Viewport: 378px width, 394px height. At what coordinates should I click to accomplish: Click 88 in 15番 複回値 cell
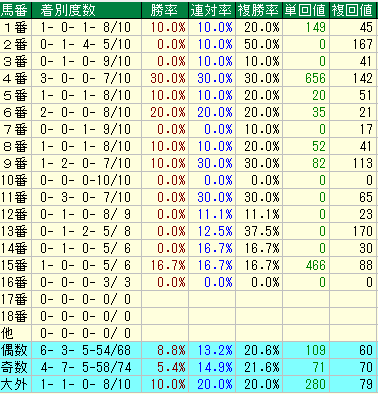pos(366,265)
